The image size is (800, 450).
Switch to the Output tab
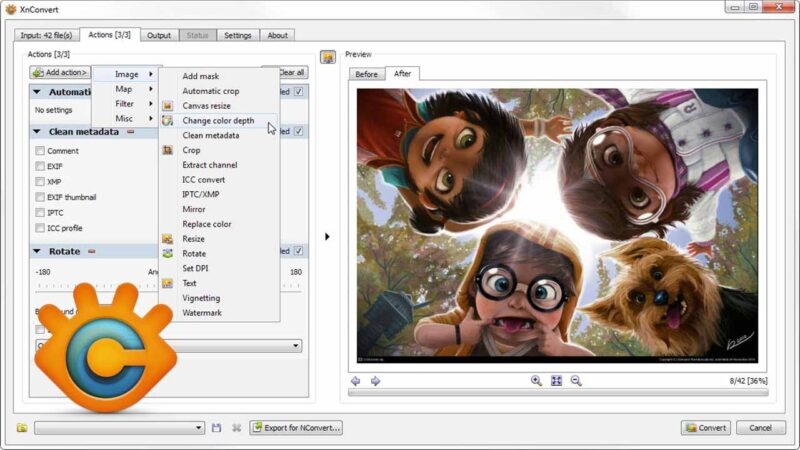coord(159,35)
